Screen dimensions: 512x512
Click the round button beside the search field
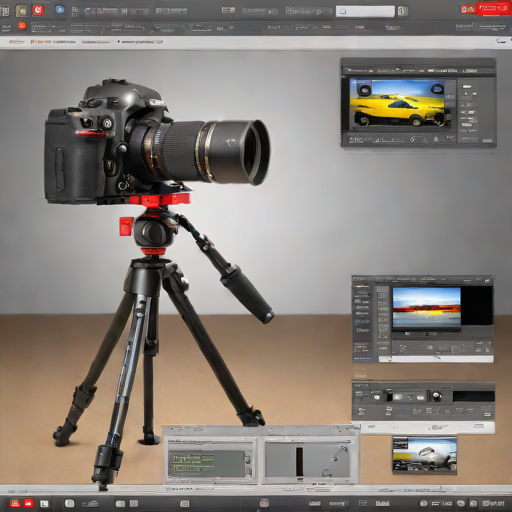403,11
